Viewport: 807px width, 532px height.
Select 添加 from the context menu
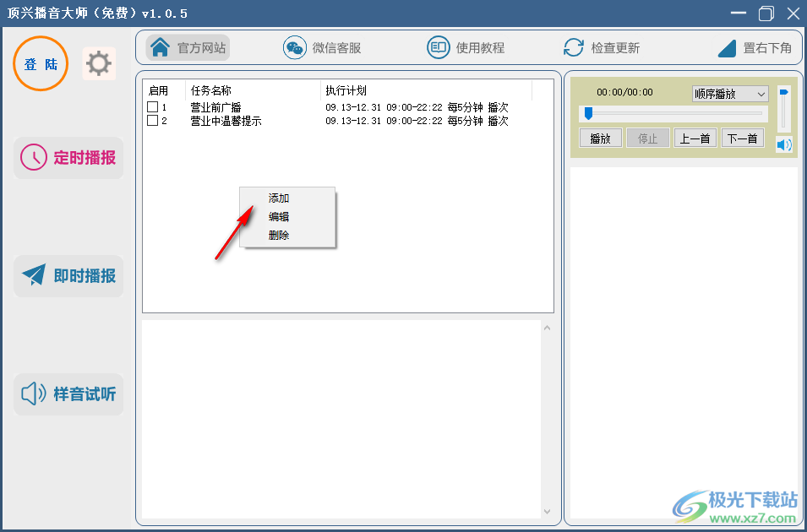pyautogui.click(x=278, y=198)
